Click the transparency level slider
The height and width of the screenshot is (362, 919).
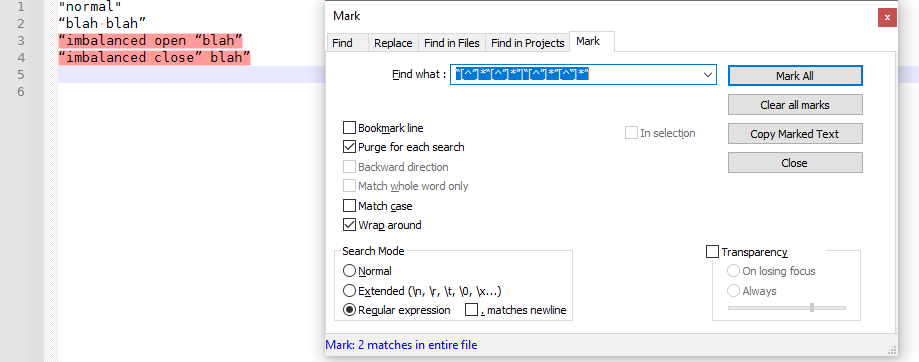787,308
